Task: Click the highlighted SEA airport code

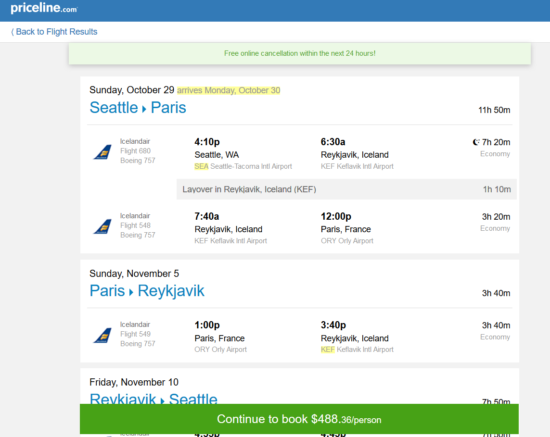Action: 201,166
